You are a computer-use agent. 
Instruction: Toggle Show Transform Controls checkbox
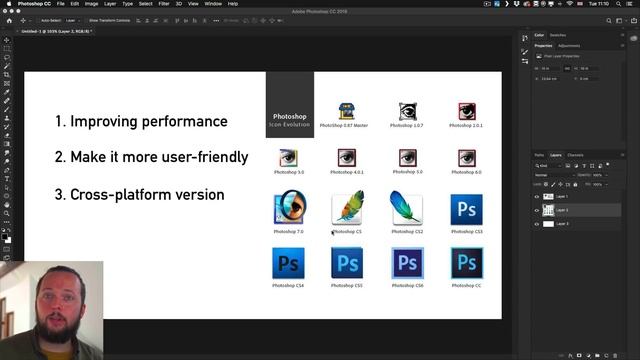coord(87,20)
